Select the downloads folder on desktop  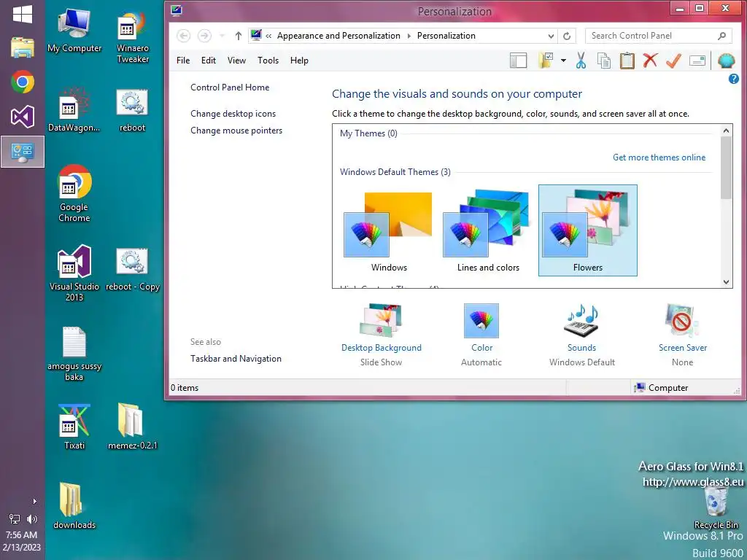[74, 506]
